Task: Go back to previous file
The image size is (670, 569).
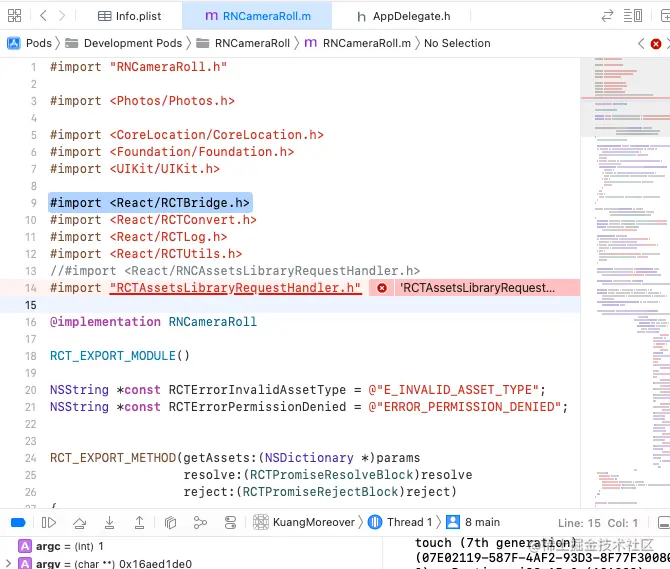Action: point(43,16)
